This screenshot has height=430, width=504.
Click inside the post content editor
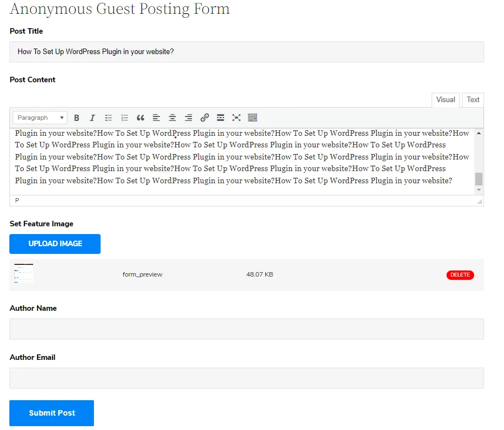(242, 161)
